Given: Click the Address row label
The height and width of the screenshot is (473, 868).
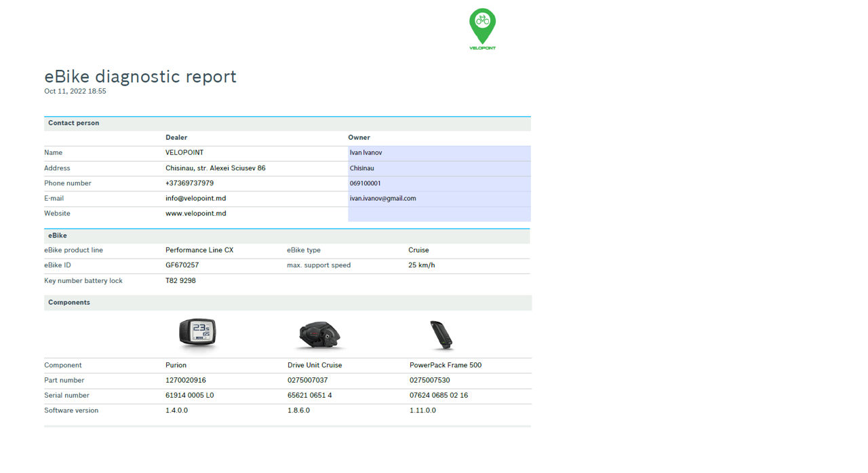Looking at the screenshot, I should pos(57,168).
